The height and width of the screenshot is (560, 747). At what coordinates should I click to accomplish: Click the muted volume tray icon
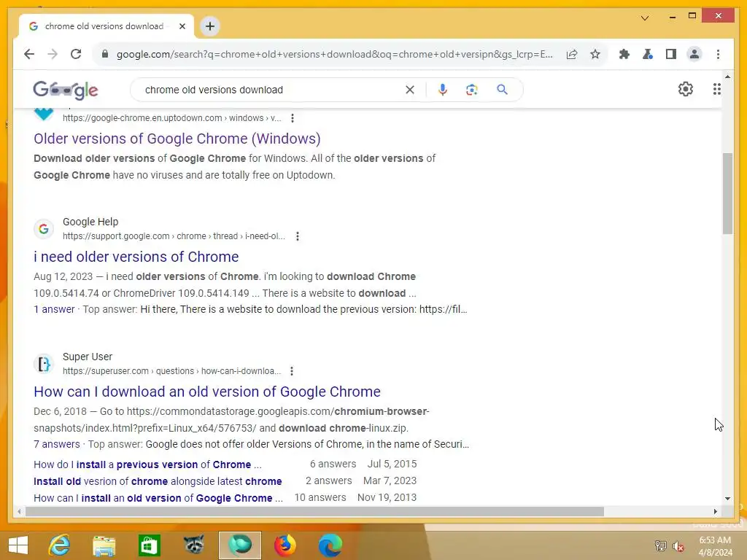678,546
